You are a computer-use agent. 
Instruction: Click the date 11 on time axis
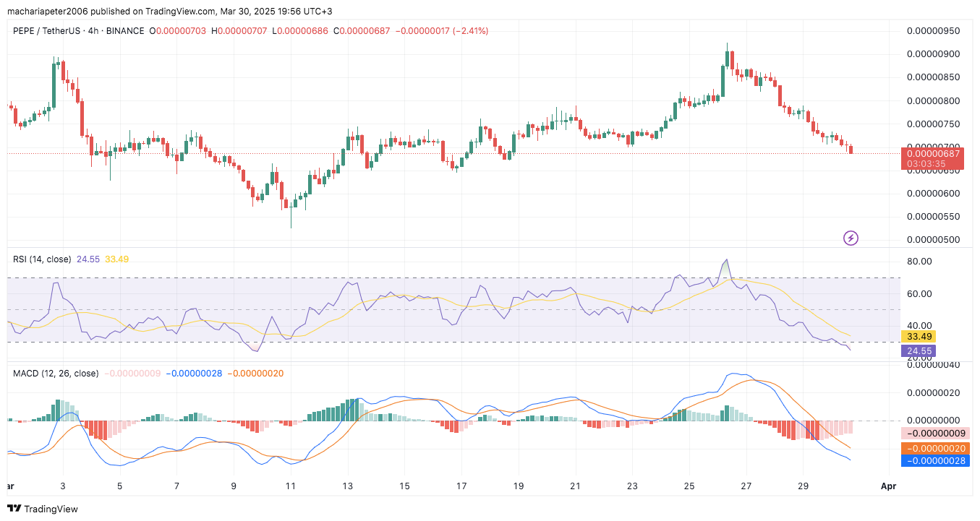click(x=291, y=486)
